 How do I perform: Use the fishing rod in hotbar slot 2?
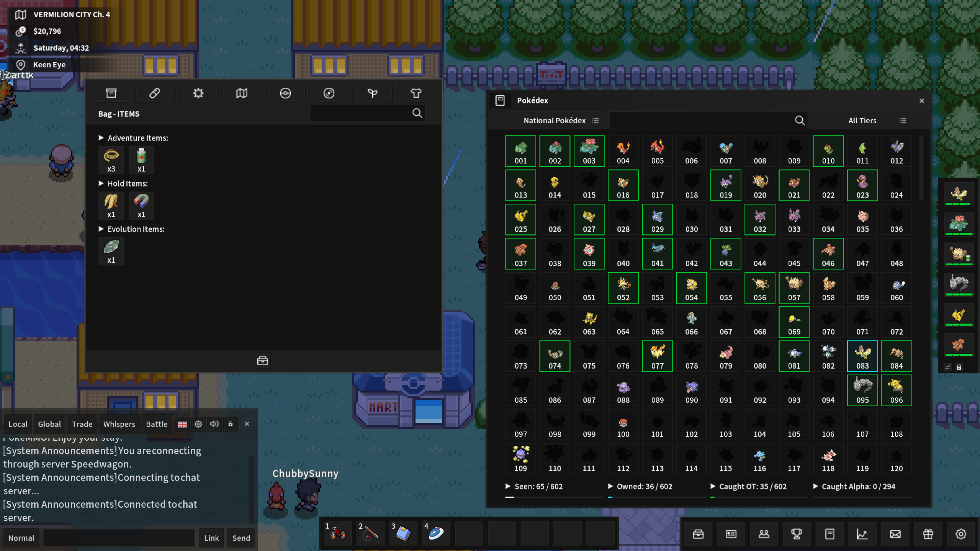(370, 533)
